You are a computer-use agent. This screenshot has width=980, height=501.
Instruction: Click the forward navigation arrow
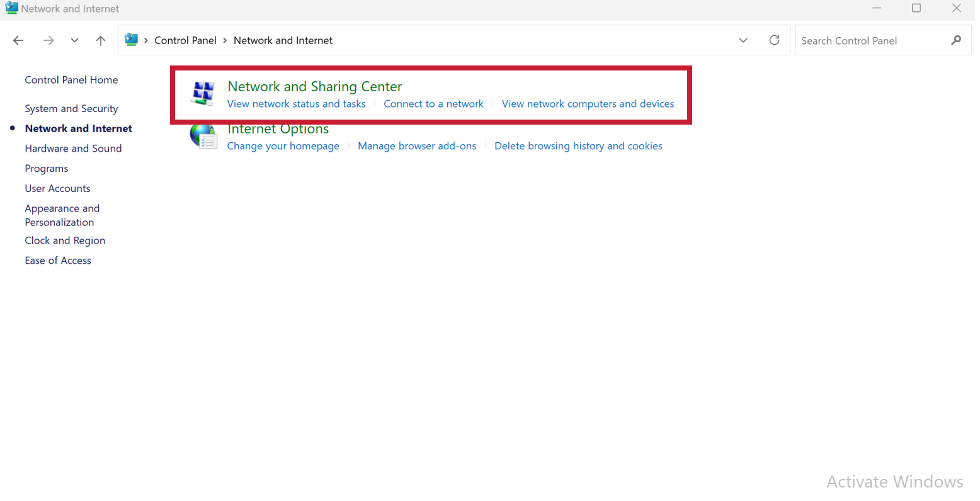pyautogui.click(x=48, y=40)
